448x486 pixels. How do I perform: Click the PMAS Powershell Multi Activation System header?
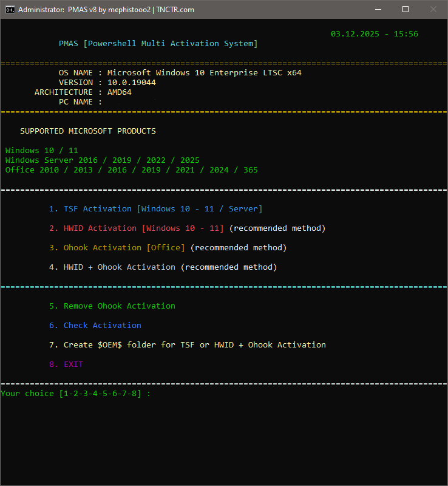pyautogui.click(x=158, y=44)
